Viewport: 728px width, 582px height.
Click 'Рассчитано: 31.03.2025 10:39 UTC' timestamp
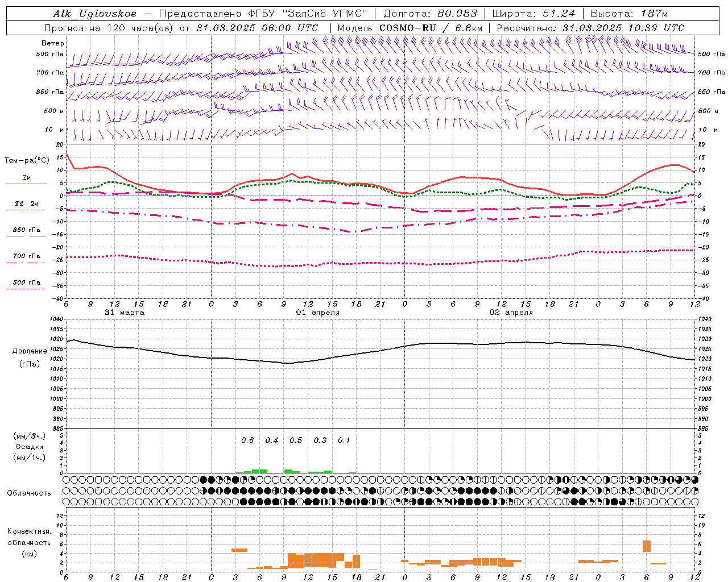590,28
